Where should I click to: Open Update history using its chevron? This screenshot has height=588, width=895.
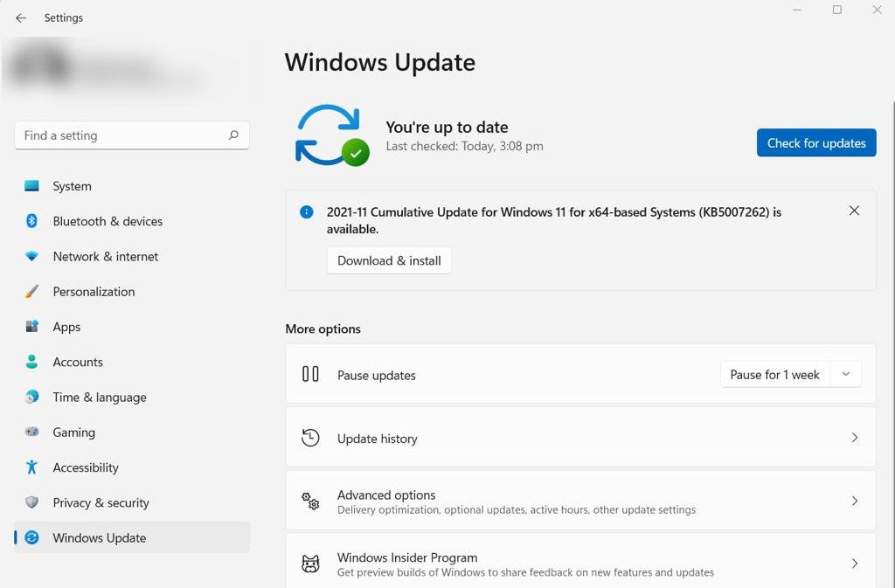tap(855, 438)
